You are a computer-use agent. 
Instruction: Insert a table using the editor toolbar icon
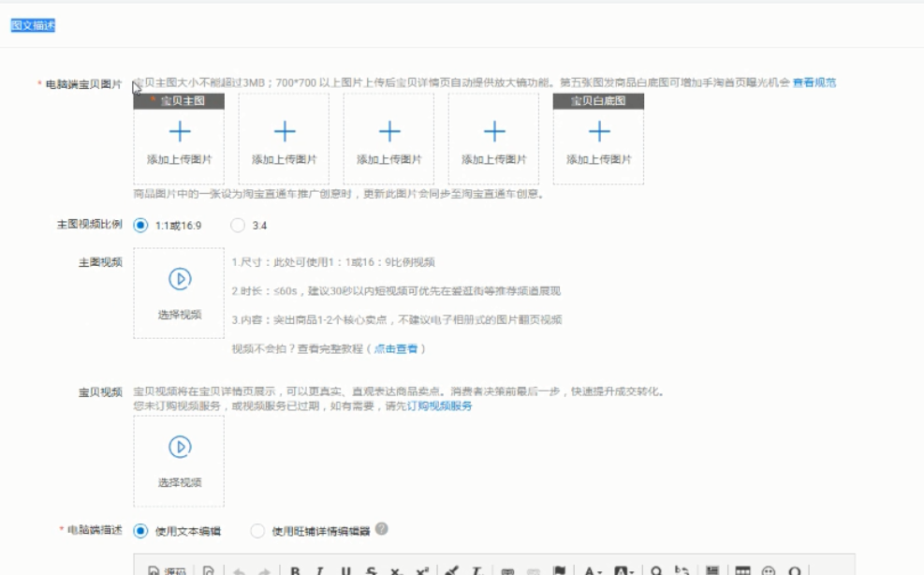pyautogui.click(x=742, y=570)
